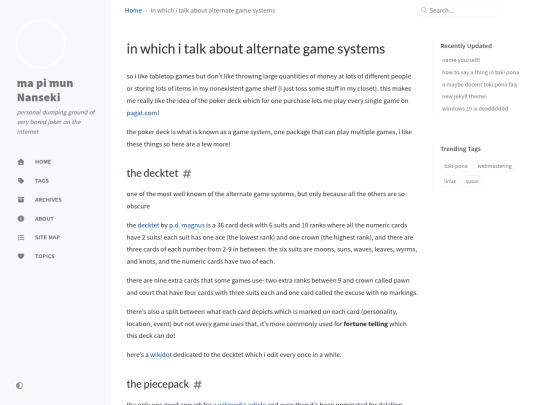Open 'a maybe decent toki pona faq'
This screenshot has height=405, width=540.
[x=479, y=84]
